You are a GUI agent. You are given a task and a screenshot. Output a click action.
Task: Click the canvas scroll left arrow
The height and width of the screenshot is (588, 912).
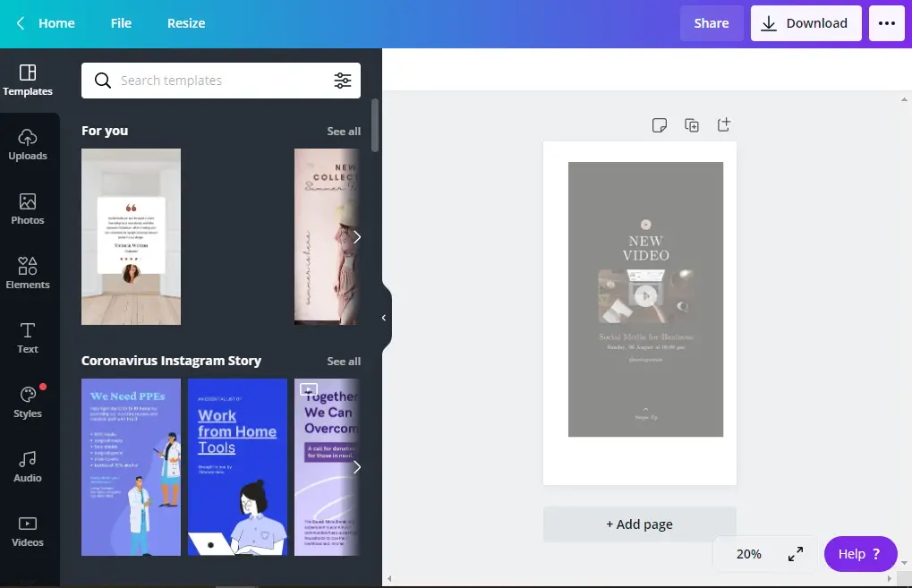coord(389,579)
